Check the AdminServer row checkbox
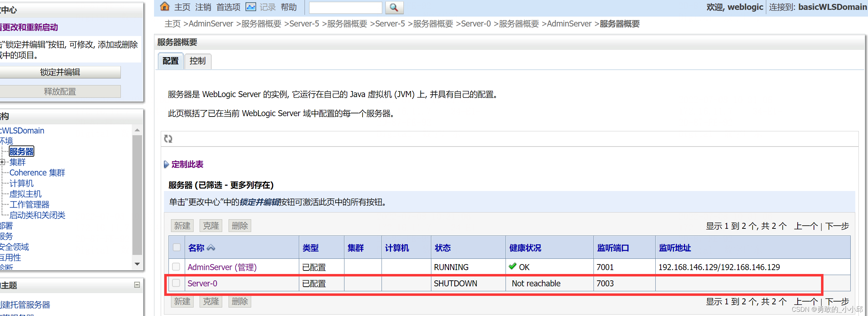868x316 pixels. click(176, 267)
